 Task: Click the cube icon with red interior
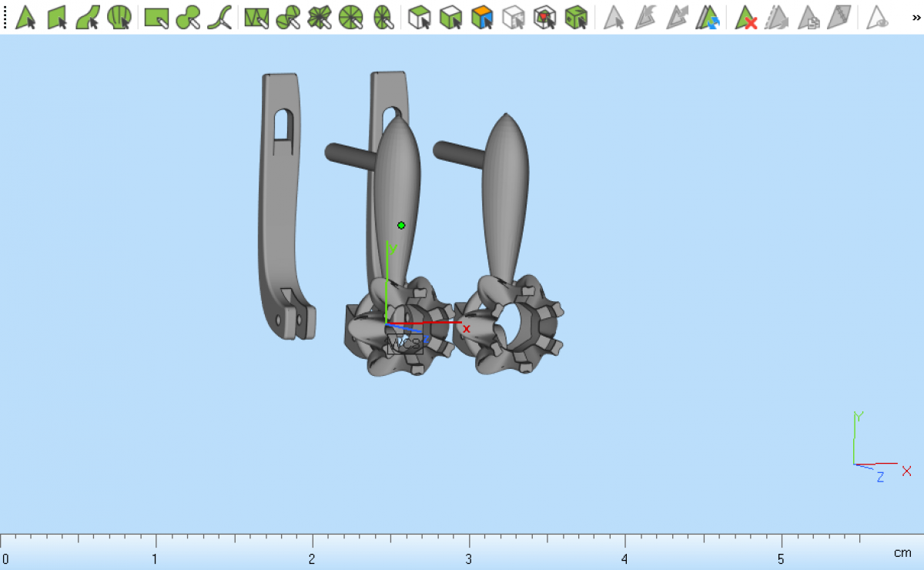[544, 17]
